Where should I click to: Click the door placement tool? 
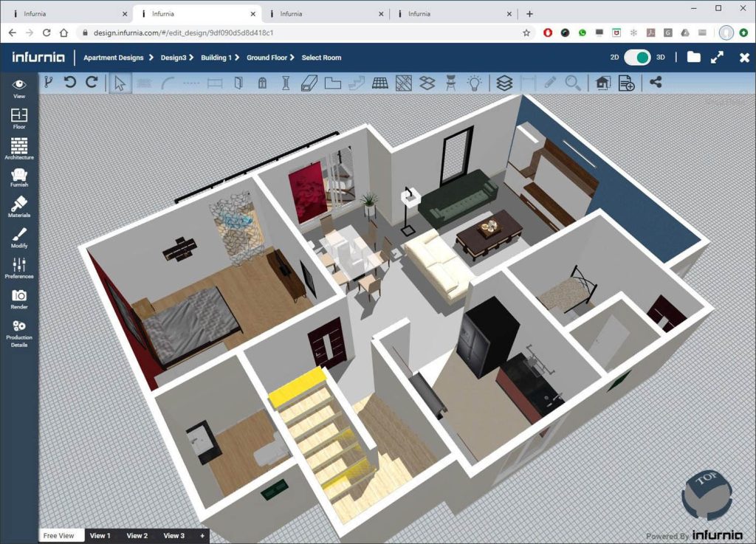238,83
